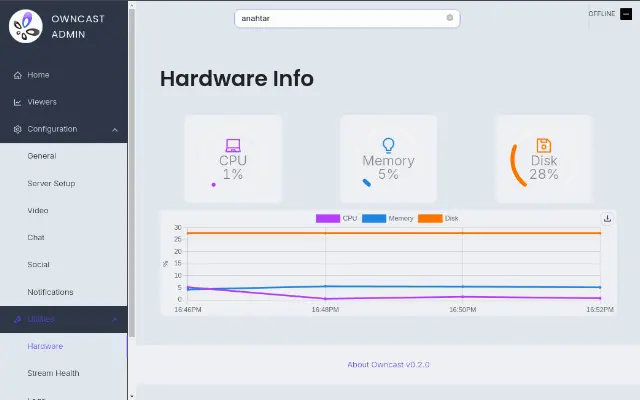Screen dimensions: 640x400
Task: Click the blue memory usage gauge
Action: pyautogui.click(x=367, y=183)
